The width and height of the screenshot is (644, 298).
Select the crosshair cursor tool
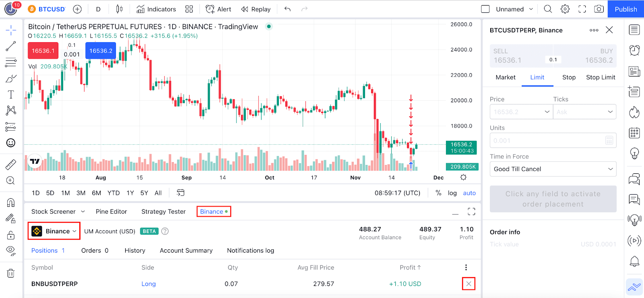point(11,30)
